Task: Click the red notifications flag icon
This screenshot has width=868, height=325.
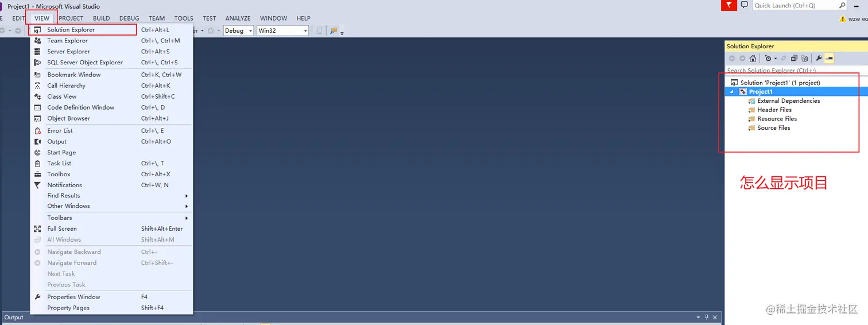Action: tap(728, 5)
